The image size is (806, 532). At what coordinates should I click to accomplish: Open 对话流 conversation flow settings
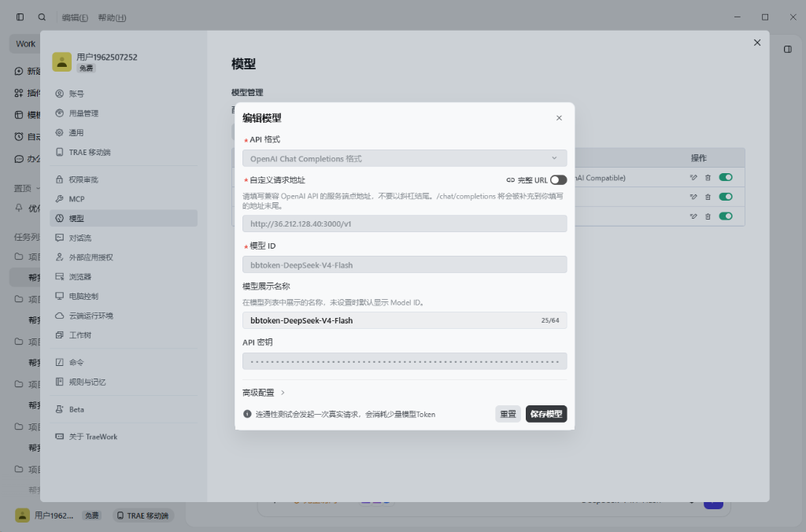(124, 238)
